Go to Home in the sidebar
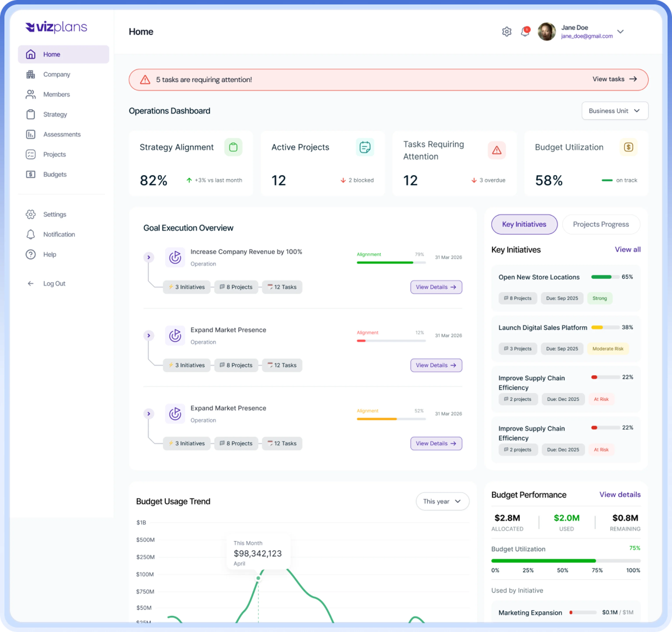672x632 pixels. click(x=64, y=54)
